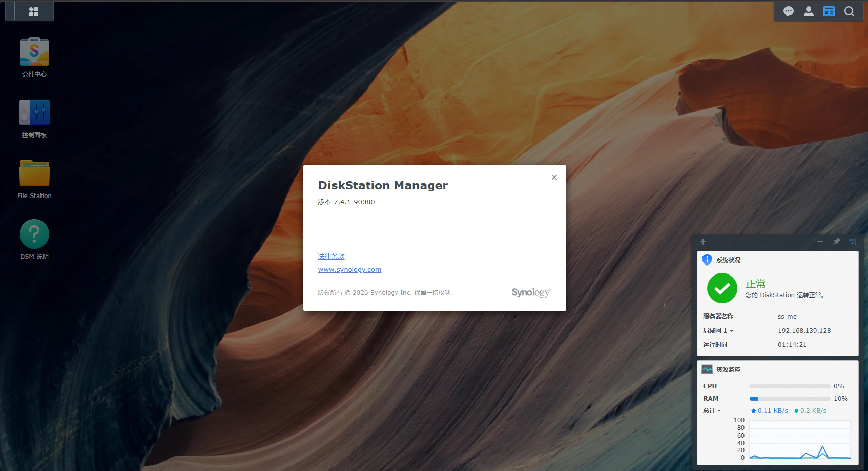Click the blue panel layout icon beside the pin
This screenshot has height=471, width=868.
[853, 242]
